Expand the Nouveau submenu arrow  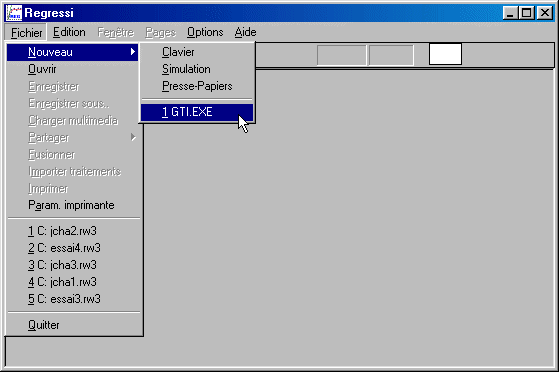coord(133,52)
